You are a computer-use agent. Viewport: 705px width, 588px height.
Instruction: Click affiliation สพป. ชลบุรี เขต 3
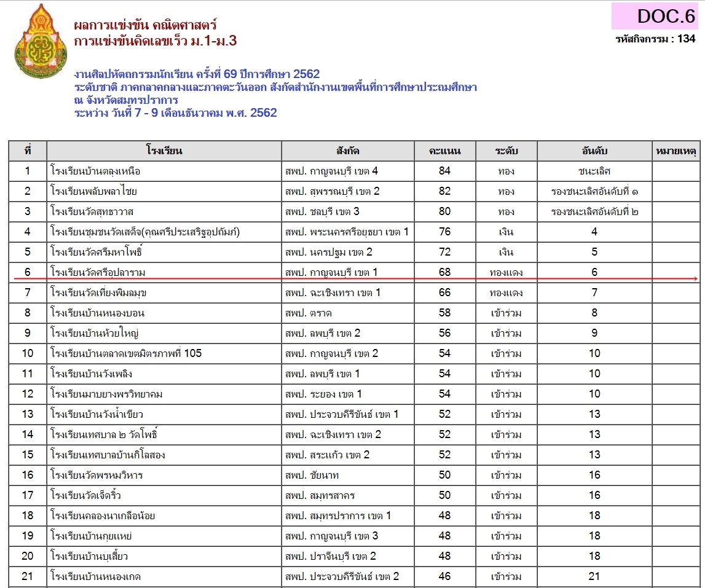click(x=322, y=212)
